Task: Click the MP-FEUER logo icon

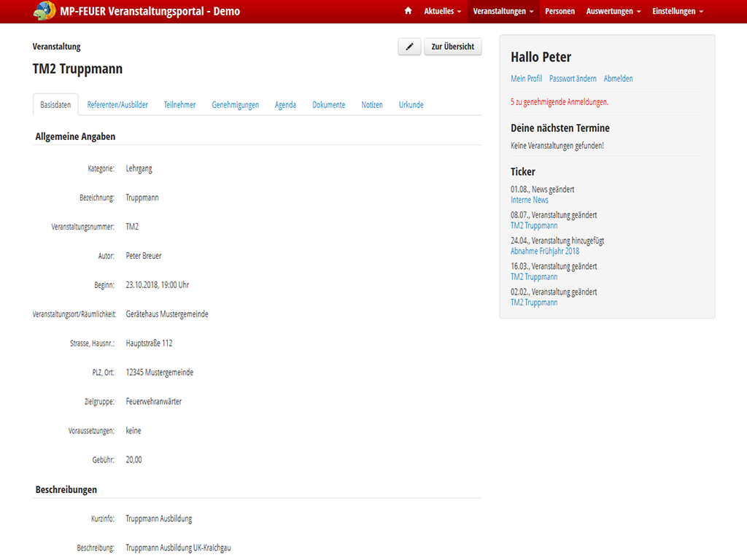Action: point(44,11)
